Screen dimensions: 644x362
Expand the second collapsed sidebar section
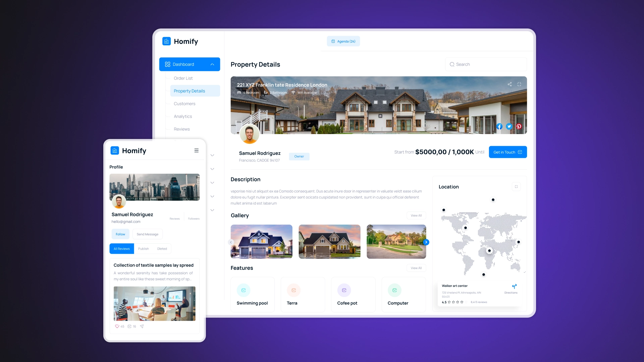[x=213, y=169]
